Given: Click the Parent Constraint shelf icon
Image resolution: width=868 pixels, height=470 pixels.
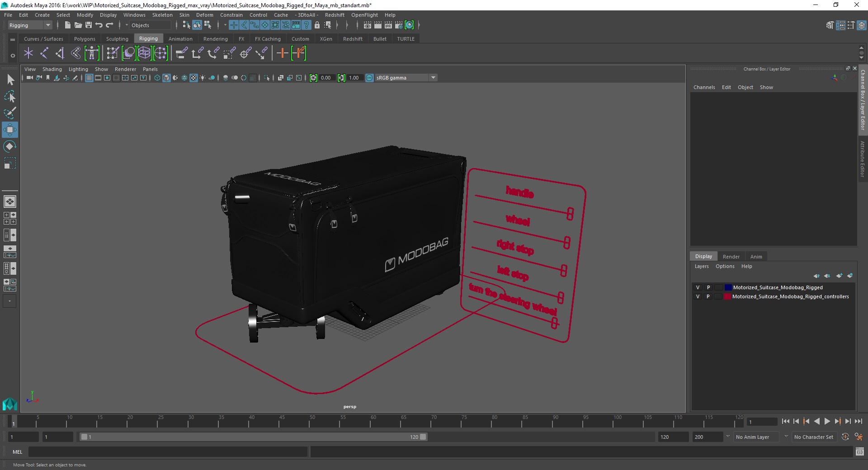Looking at the screenshot, I should point(182,53).
